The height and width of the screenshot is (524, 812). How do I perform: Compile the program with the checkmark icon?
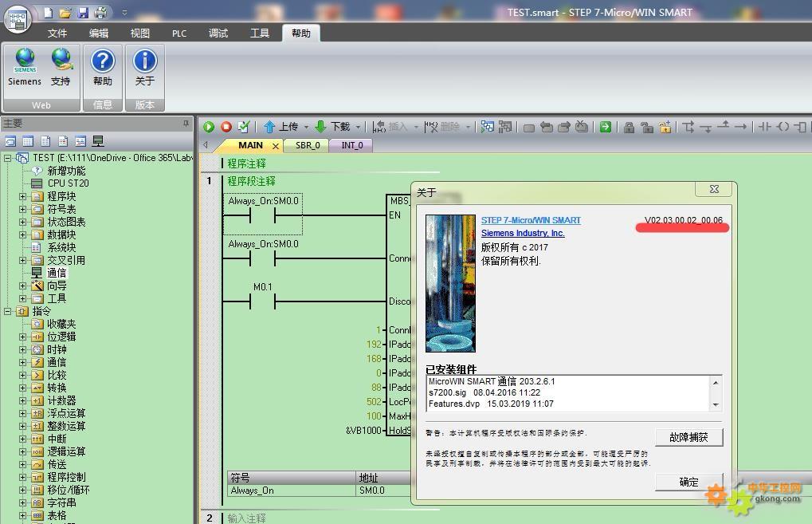[243, 127]
